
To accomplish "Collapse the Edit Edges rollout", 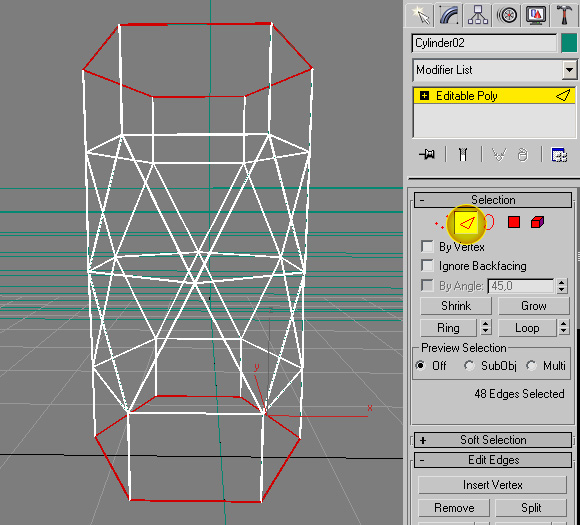I will (493, 460).
